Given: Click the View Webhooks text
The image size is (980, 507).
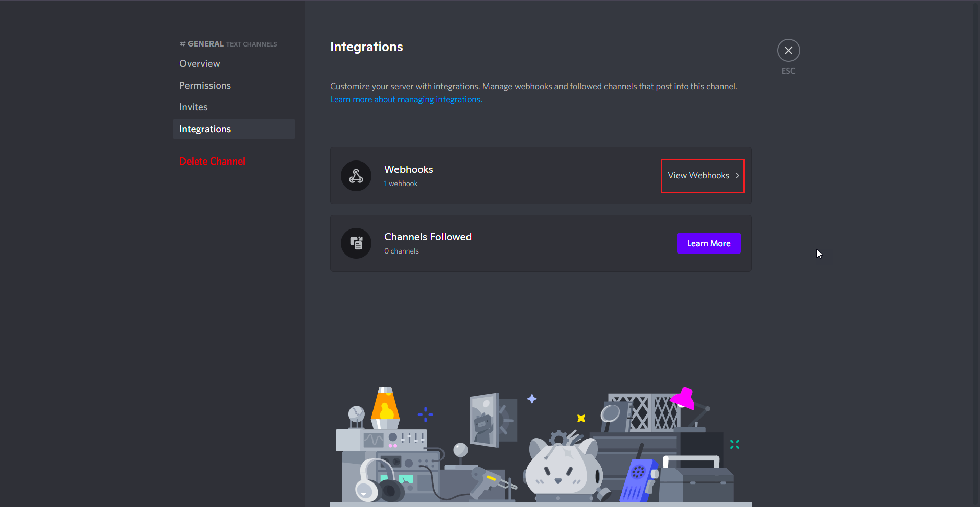Looking at the screenshot, I should [698, 176].
